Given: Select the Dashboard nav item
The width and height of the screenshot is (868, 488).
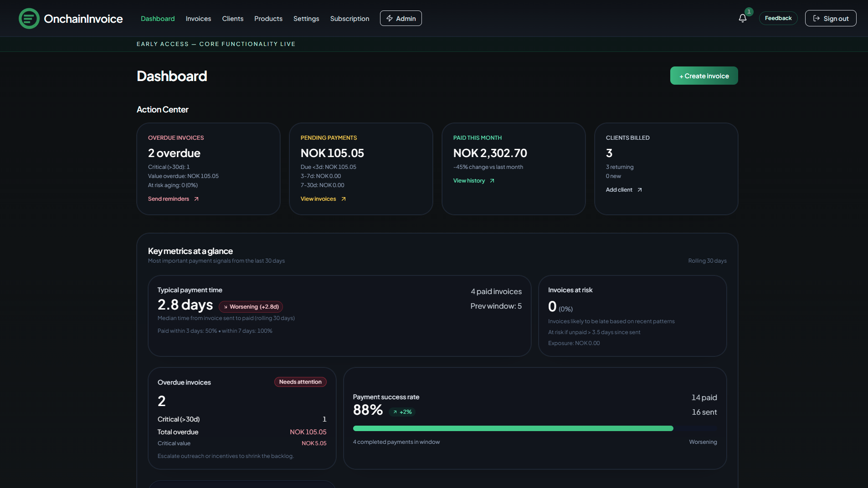Looking at the screenshot, I should pos(158,19).
